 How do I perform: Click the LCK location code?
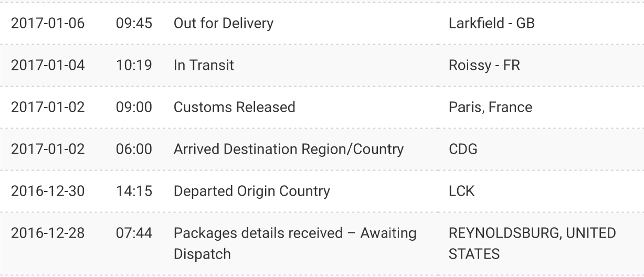click(462, 191)
